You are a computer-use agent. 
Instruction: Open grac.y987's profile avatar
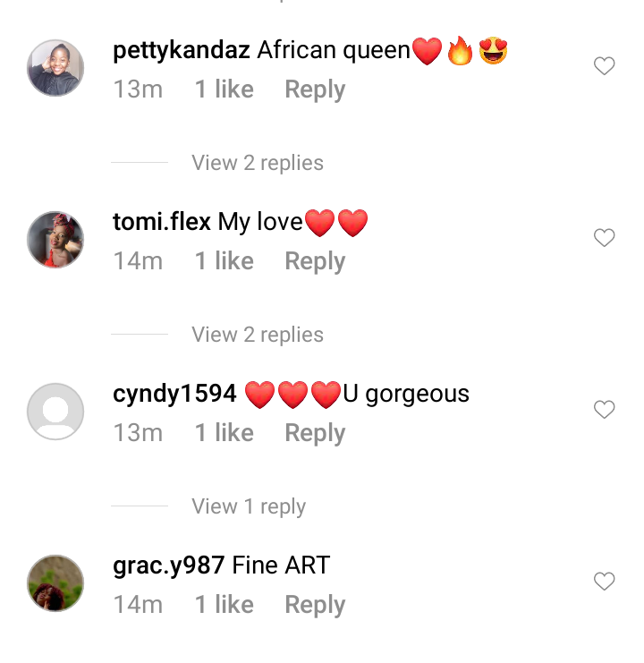point(55,583)
